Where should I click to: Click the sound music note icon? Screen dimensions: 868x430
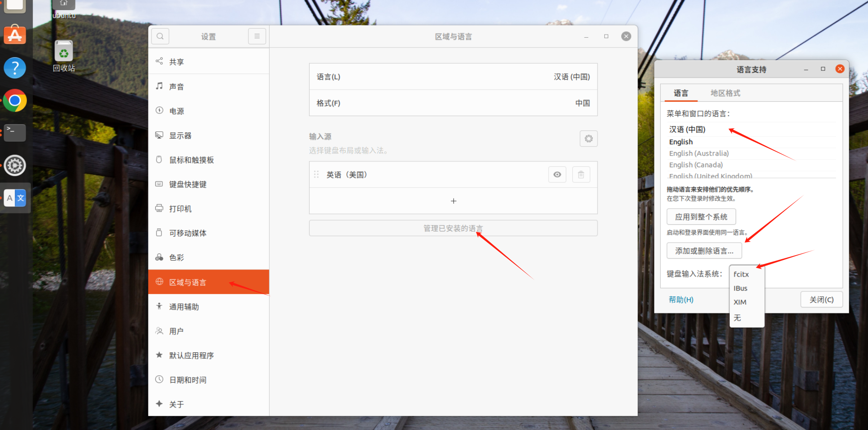coord(159,86)
